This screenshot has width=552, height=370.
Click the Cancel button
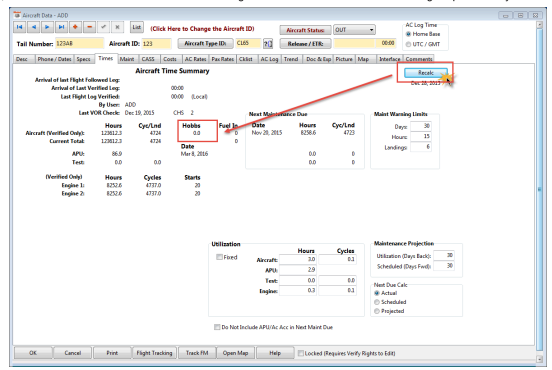pyautogui.click(x=73, y=353)
